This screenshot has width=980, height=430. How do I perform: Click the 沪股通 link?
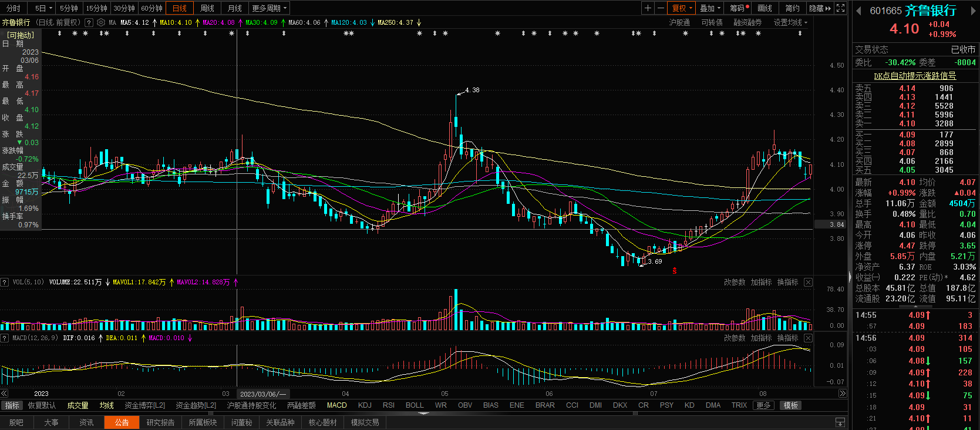click(x=679, y=22)
